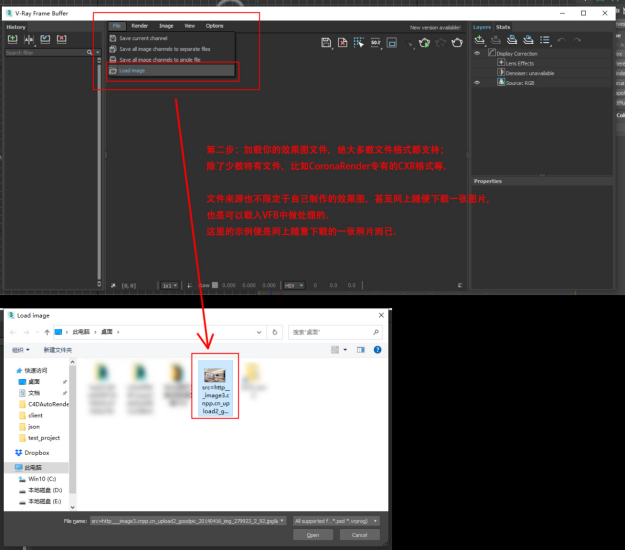The height and width of the screenshot is (550, 625).
Task: Click the save layer preset icon
Action: [x=512, y=40]
